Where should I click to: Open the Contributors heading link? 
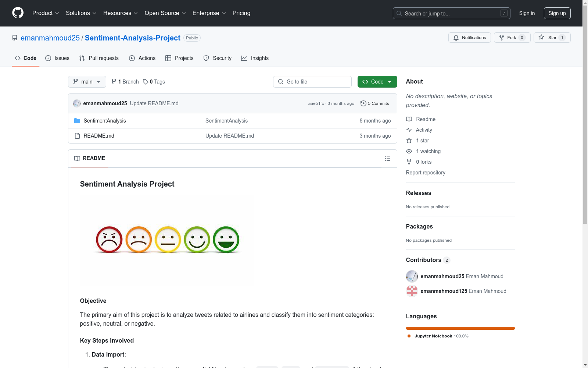[428, 260]
